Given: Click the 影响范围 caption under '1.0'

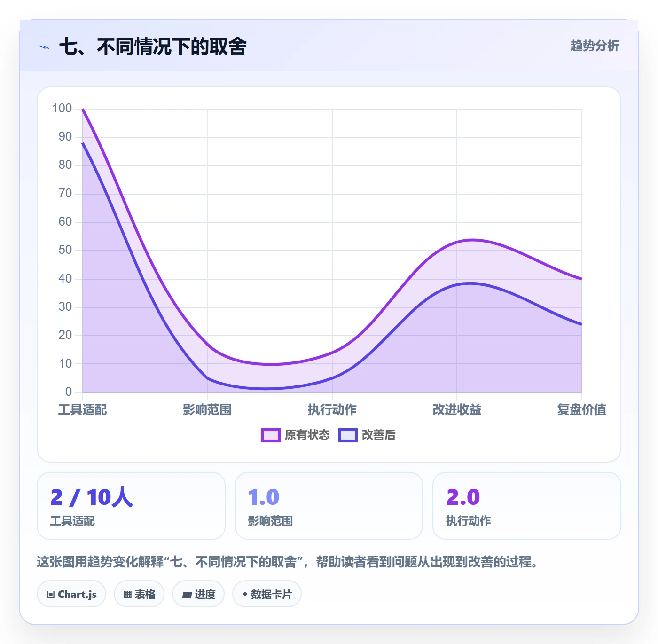Looking at the screenshot, I should coord(270,521).
